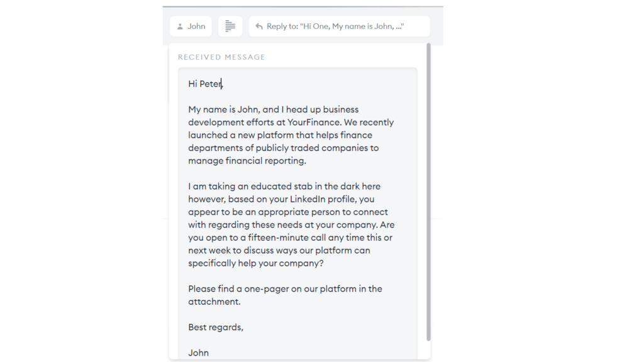
Task: Click the reply arrow icon
Action: (x=259, y=26)
